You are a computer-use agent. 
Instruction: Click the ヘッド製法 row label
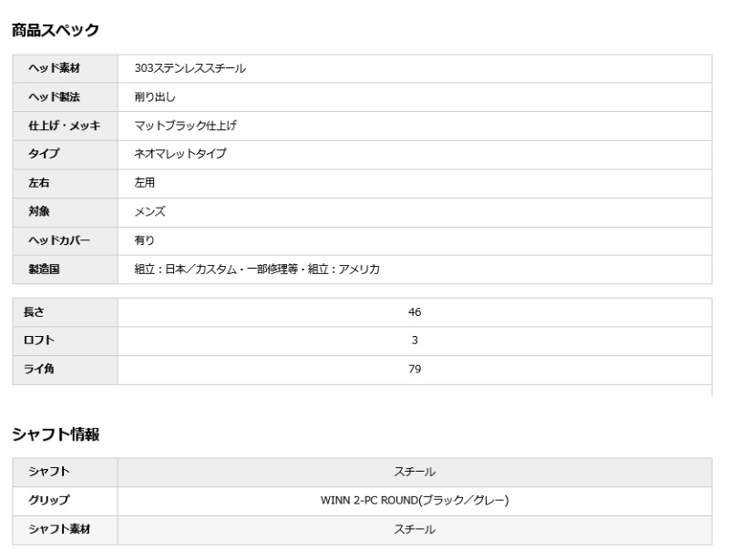click(55, 97)
